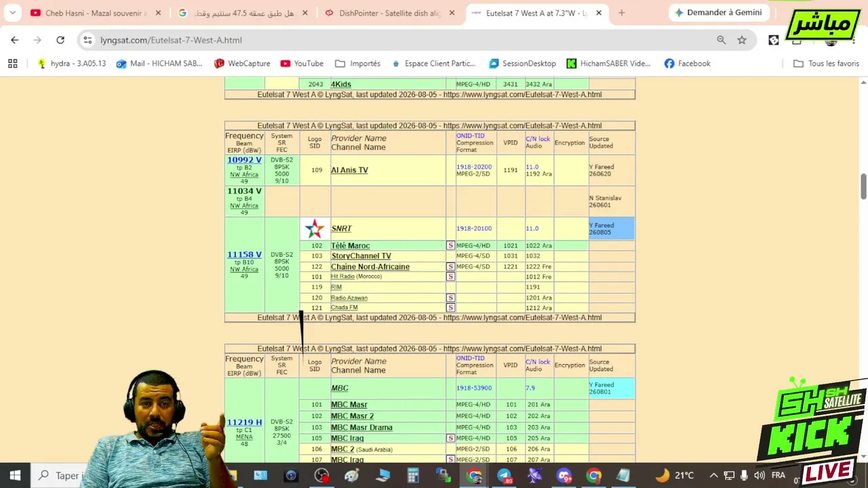Show hidden system tray icons
Screen dimensions: 868x488
point(713,475)
